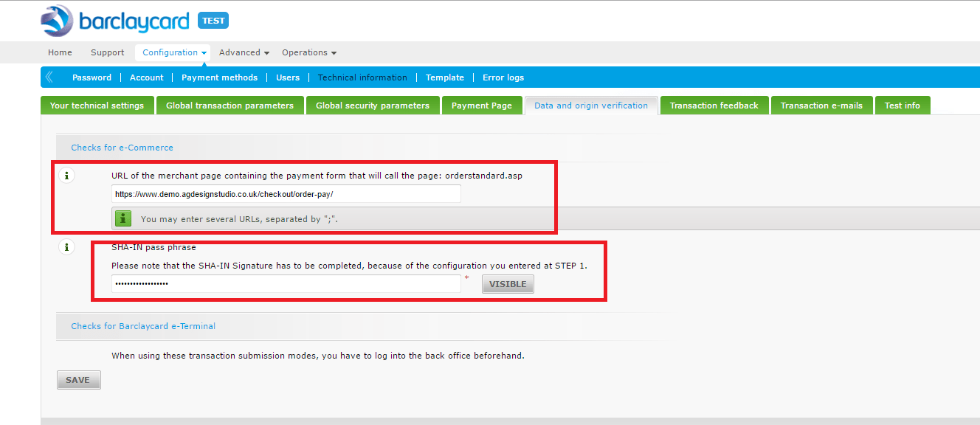Expand the Operations menu
980x425 pixels.
point(309,52)
